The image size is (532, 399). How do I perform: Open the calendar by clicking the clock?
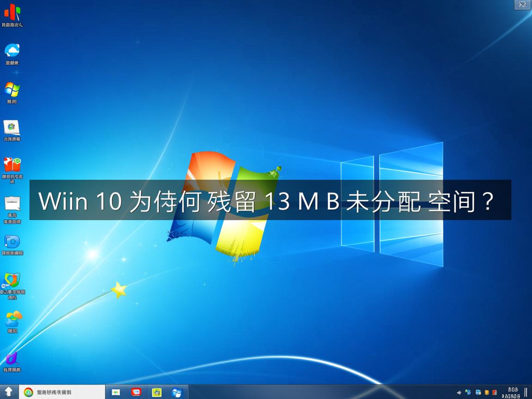tap(512, 392)
